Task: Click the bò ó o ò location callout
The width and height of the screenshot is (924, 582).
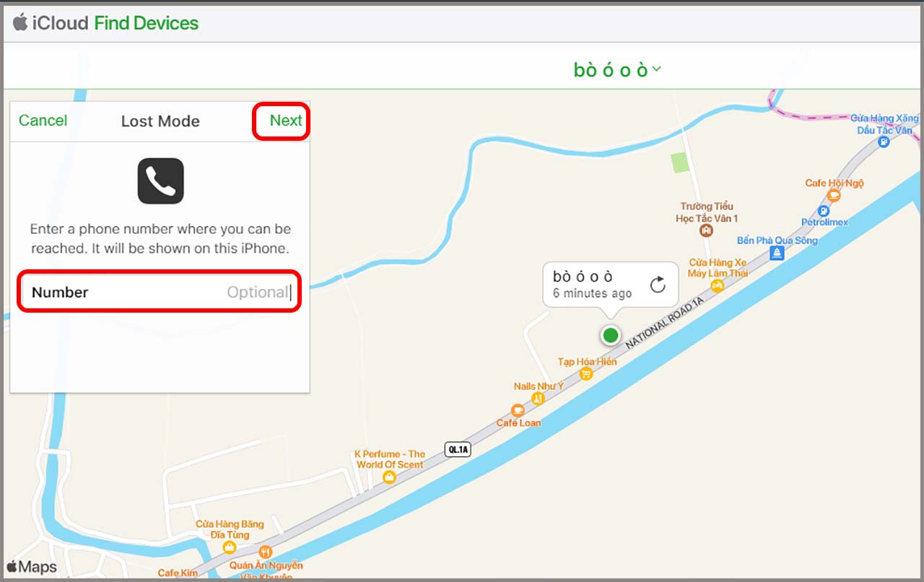Action: point(611,285)
